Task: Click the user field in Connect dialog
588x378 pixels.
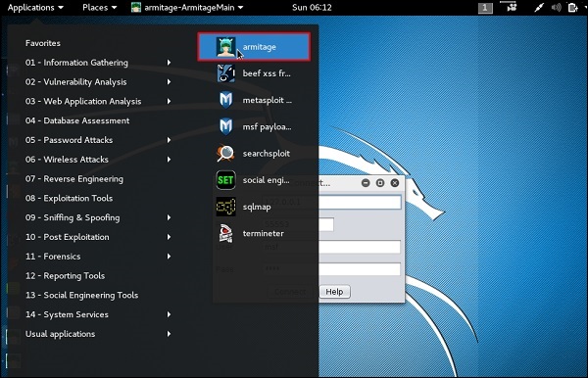Action: pyautogui.click(x=331, y=247)
